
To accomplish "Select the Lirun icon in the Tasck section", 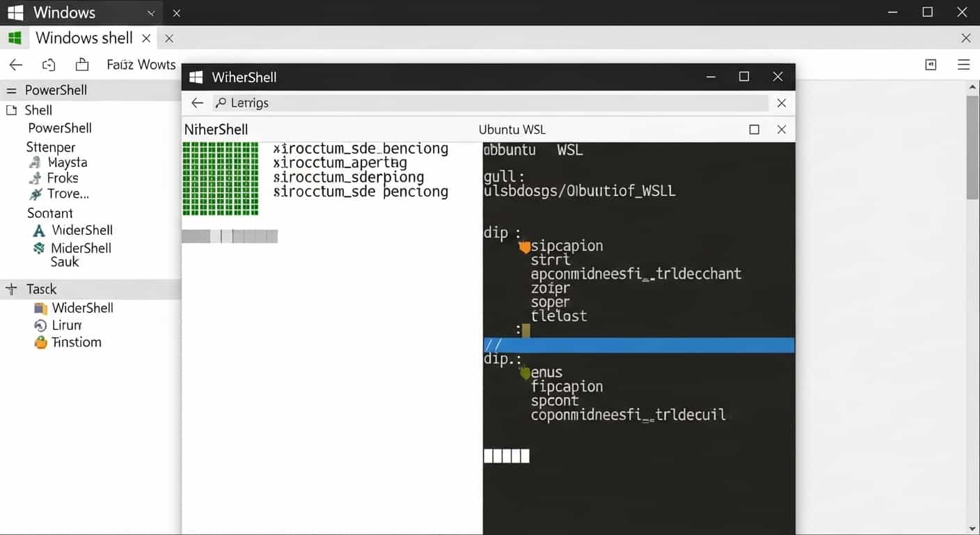I will click(40, 325).
